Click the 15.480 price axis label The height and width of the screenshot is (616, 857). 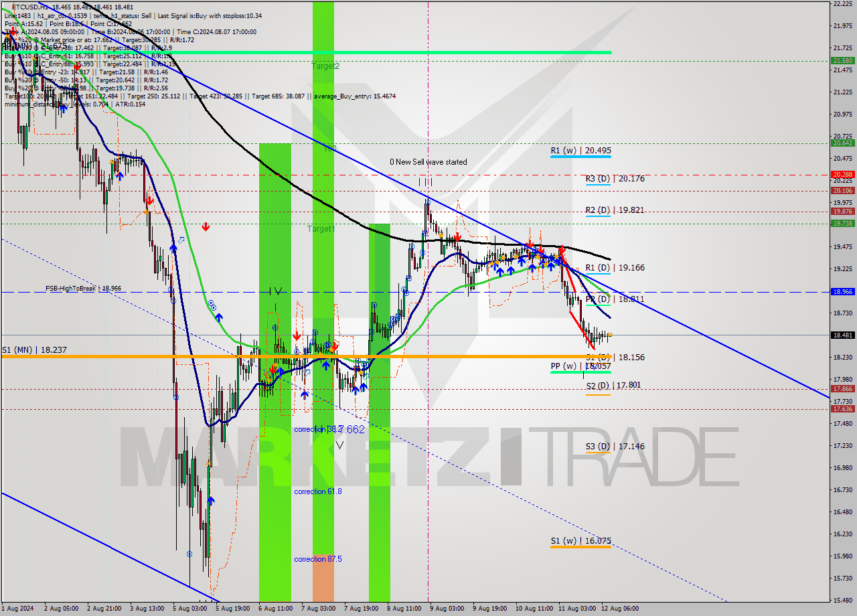[842, 600]
